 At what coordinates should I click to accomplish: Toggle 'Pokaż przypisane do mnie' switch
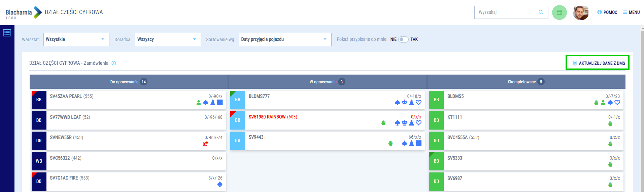(403, 39)
